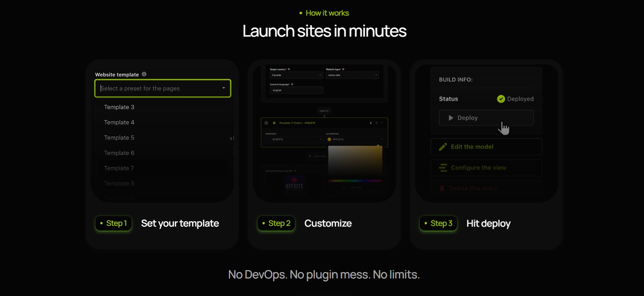Click the Configure the view button
This screenshot has width=644, height=296.
click(486, 168)
